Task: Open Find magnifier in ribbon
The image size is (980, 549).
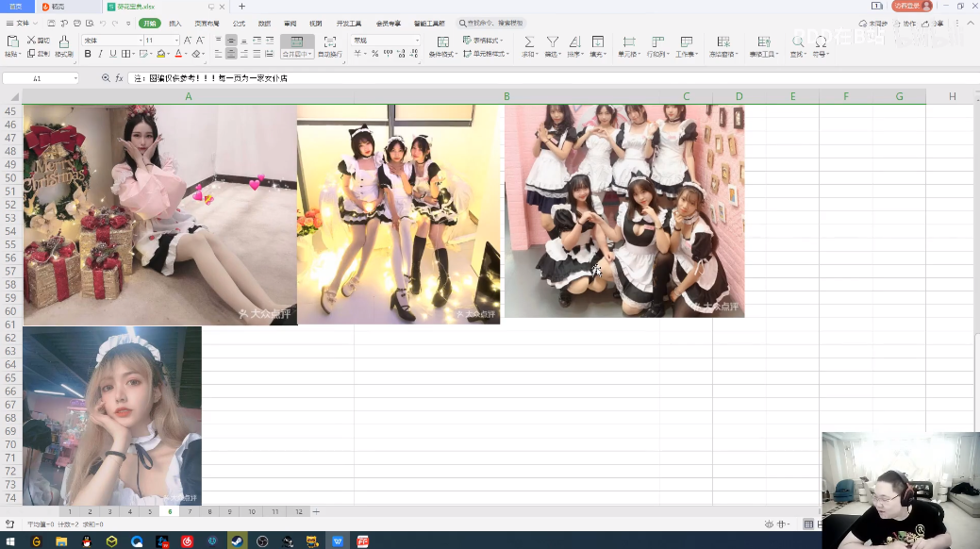Action: (x=798, y=42)
